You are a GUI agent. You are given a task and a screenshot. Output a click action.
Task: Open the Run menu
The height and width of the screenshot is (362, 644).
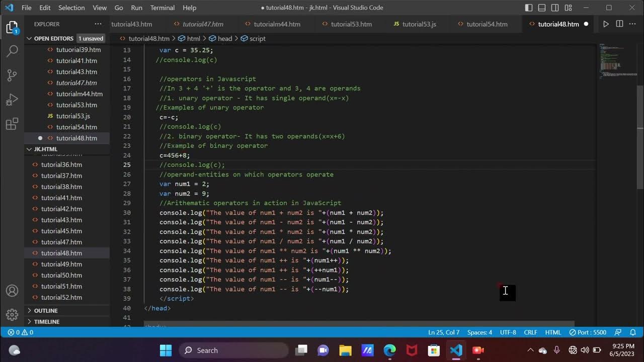click(136, 8)
